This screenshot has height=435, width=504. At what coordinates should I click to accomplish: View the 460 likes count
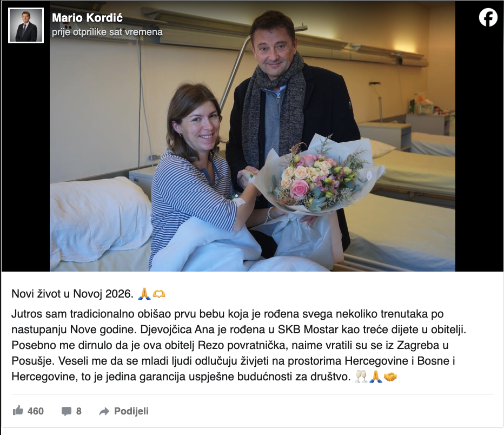point(36,411)
